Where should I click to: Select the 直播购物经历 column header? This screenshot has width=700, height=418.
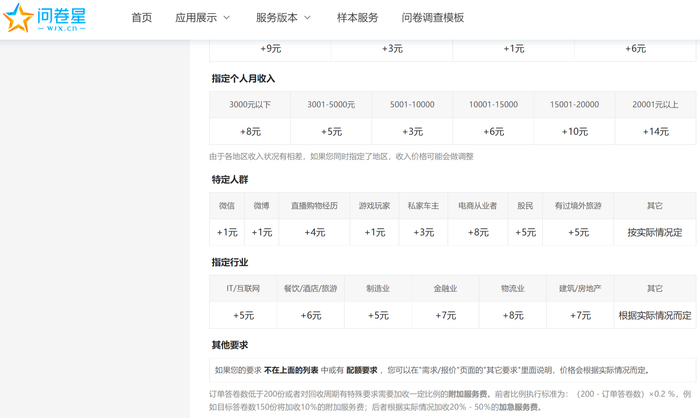pyautogui.click(x=314, y=206)
